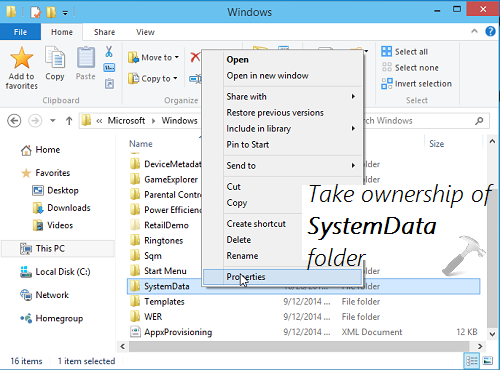This screenshot has width=500, height=370.
Task: Click the New folder icon in title bar
Action: pos(51,12)
